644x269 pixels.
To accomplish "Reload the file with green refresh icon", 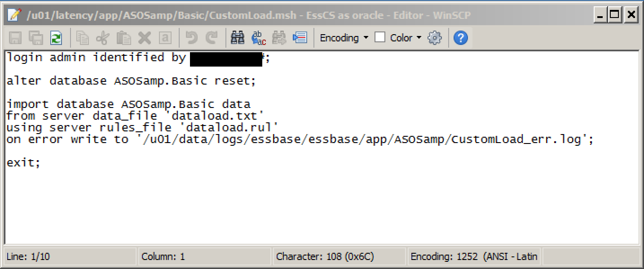I will (56, 38).
